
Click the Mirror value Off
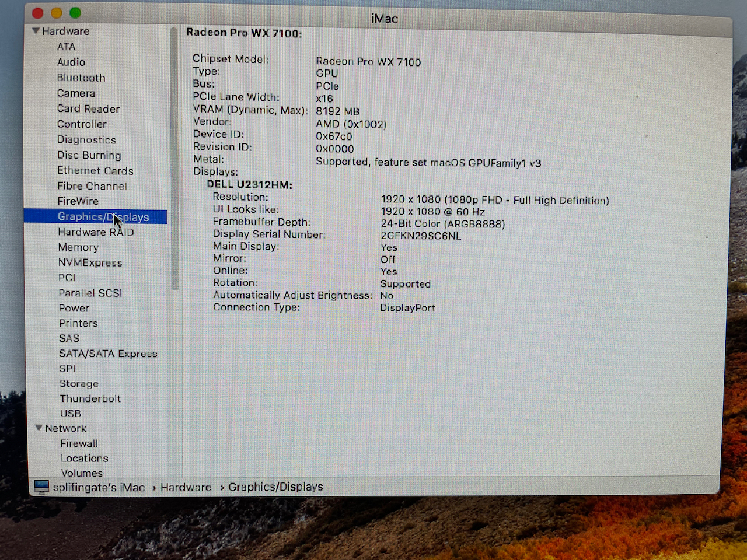coord(388,260)
